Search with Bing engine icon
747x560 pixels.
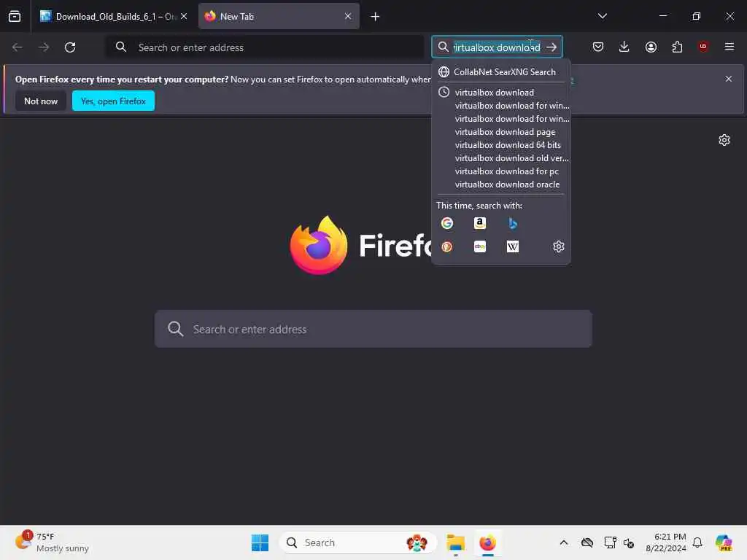[513, 223]
